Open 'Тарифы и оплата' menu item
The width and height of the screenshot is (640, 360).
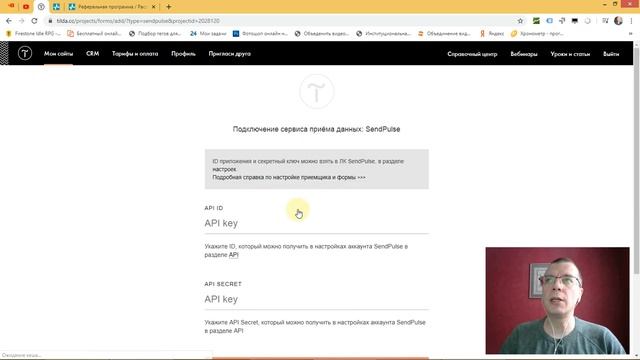tap(135, 54)
